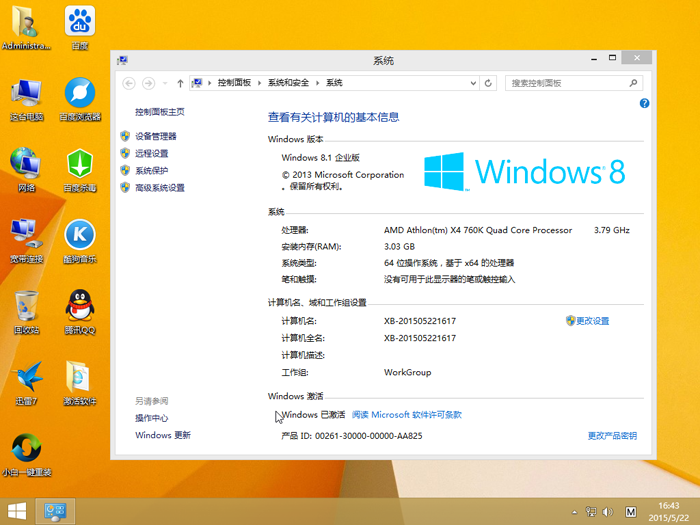Open 高级系统设置 (Advanced settings) link
The height and width of the screenshot is (525, 700).
pos(160,188)
